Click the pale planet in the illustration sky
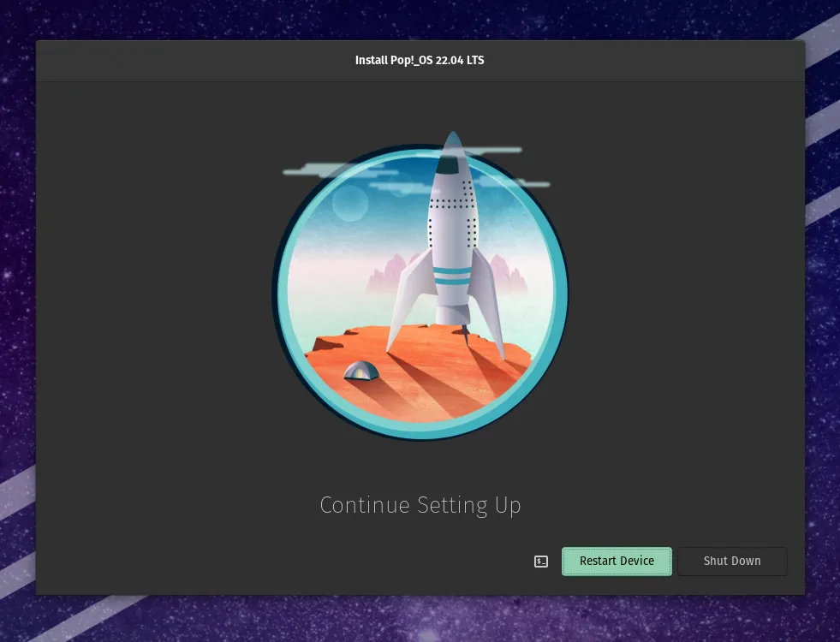 pyautogui.click(x=350, y=203)
